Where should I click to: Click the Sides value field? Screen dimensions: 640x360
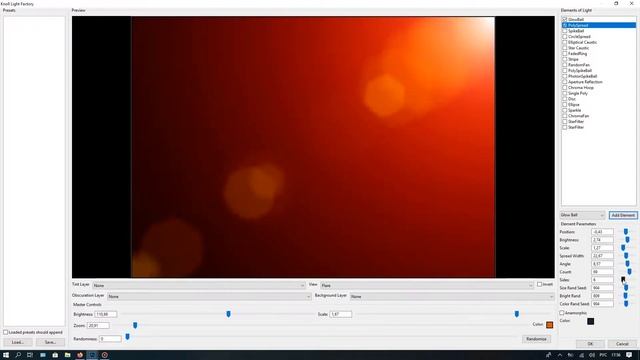point(602,280)
